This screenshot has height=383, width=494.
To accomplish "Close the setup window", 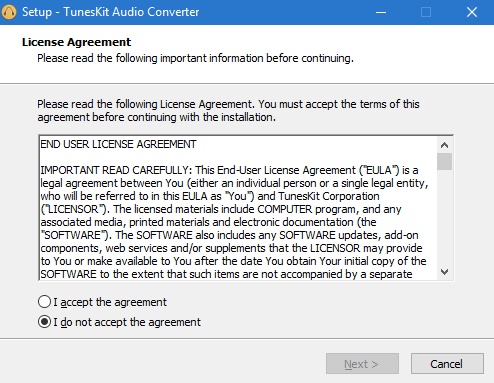I will coord(472,12).
